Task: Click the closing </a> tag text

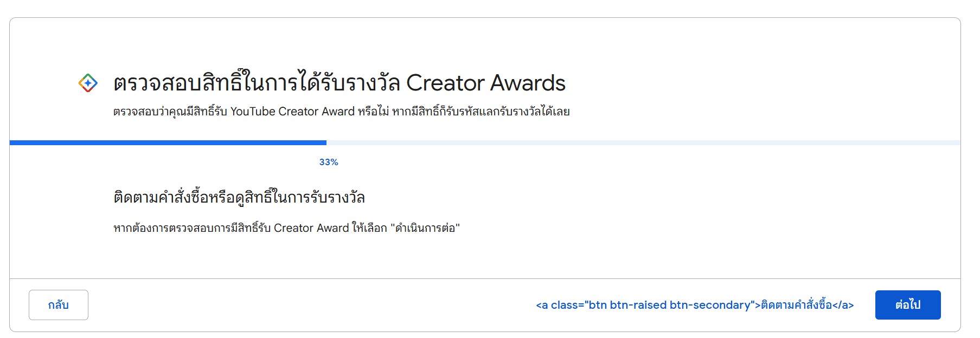Action: coord(843,305)
